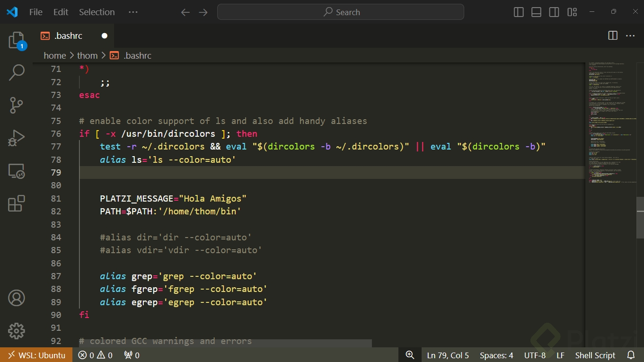This screenshot has height=362, width=644.
Task: Open the Edit menu
Action: point(61,12)
